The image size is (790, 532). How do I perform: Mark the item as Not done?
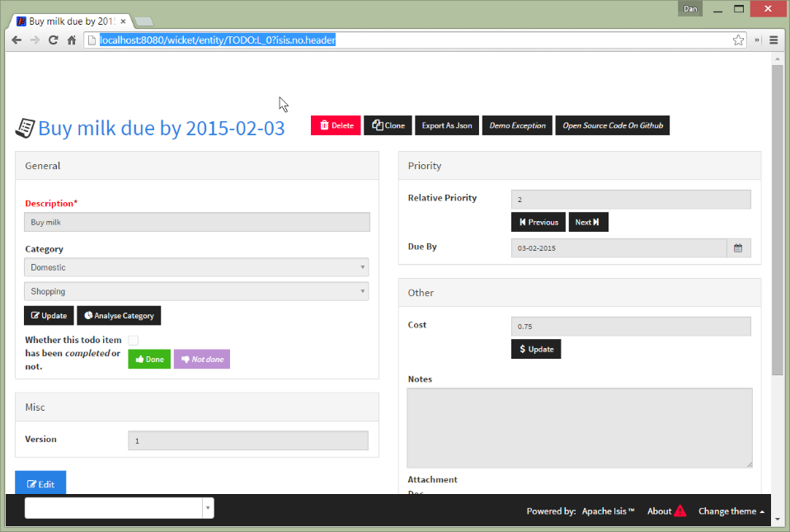click(x=202, y=360)
